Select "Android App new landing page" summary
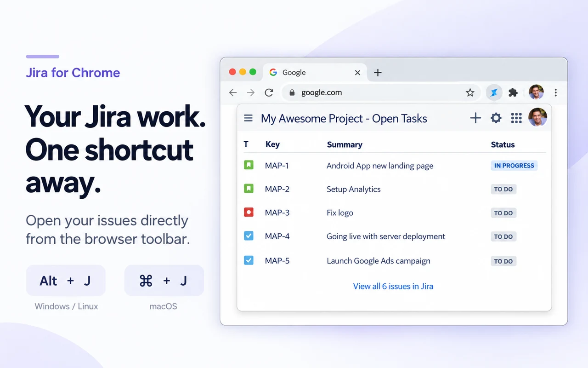 [380, 166]
